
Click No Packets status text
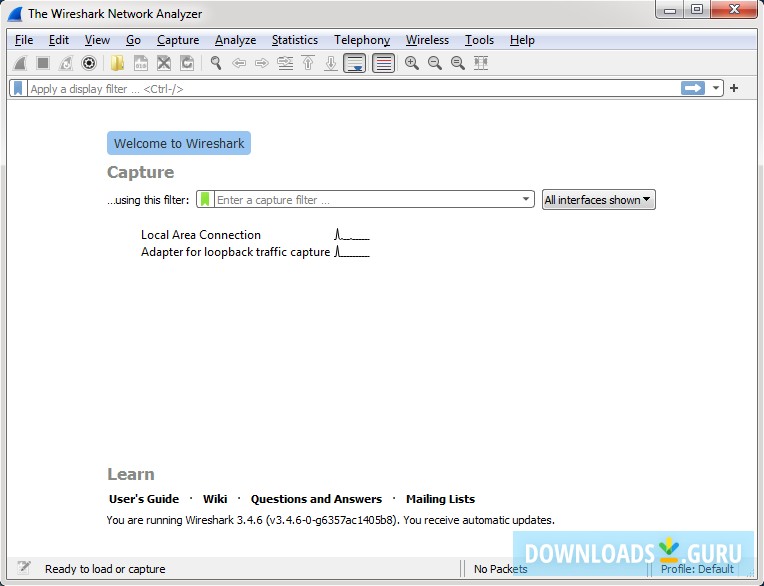tap(500, 569)
